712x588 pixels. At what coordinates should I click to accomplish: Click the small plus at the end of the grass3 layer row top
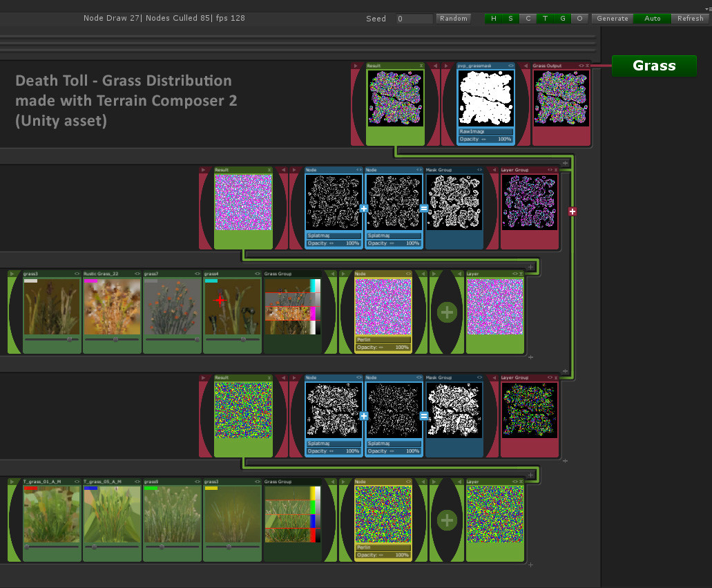(530, 267)
